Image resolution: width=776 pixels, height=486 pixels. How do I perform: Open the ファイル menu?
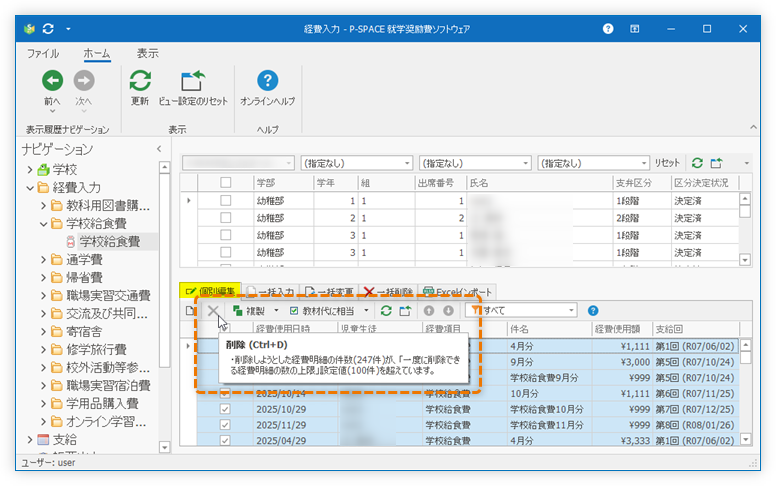click(42, 53)
